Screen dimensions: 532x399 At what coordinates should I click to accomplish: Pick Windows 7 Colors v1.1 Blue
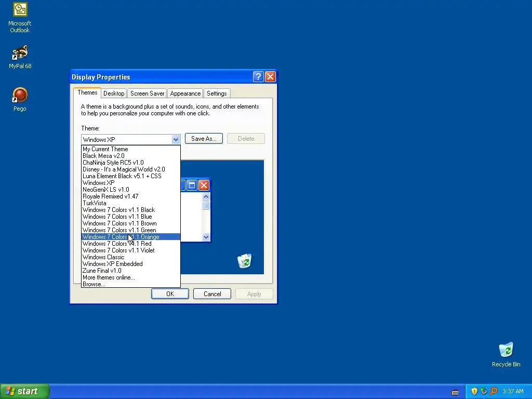pyautogui.click(x=131, y=217)
